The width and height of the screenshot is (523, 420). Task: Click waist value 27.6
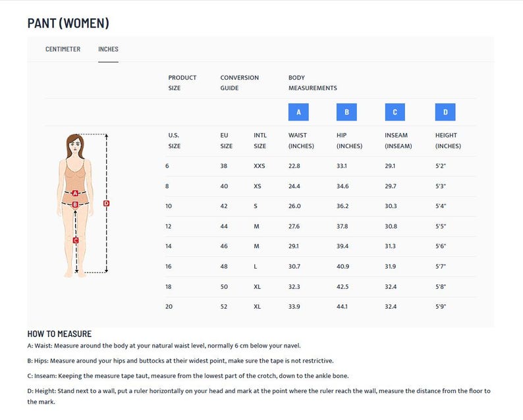pos(294,226)
